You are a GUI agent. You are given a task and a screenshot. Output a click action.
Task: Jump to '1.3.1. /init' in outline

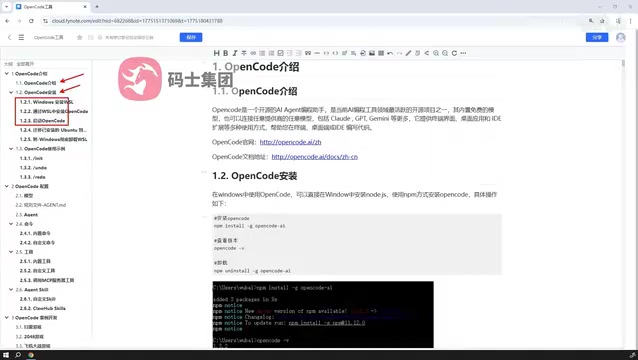(x=31, y=158)
